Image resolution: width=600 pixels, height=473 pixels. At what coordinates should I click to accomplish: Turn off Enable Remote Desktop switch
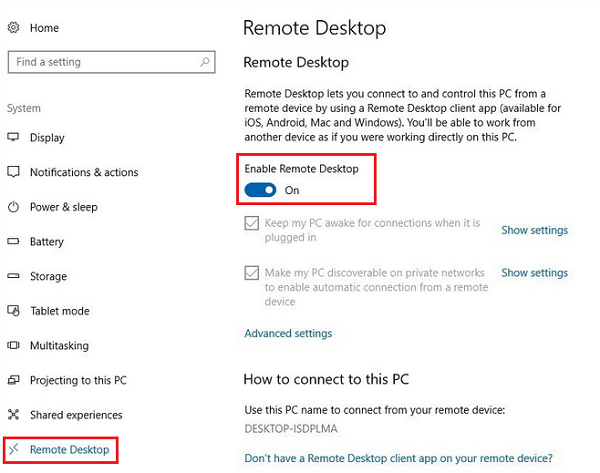(x=260, y=190)
